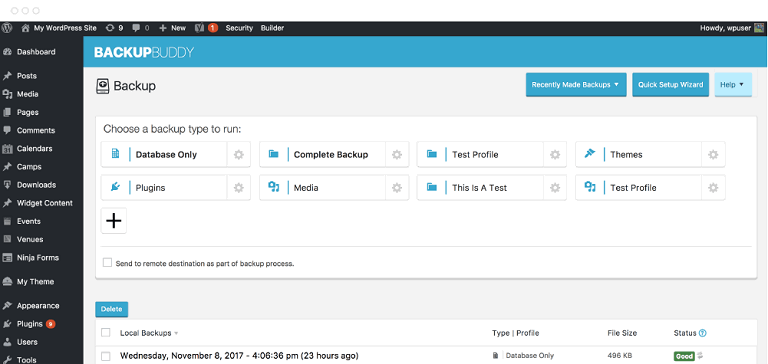
Task: Open gear settings for Media profile
Action: 397,188
